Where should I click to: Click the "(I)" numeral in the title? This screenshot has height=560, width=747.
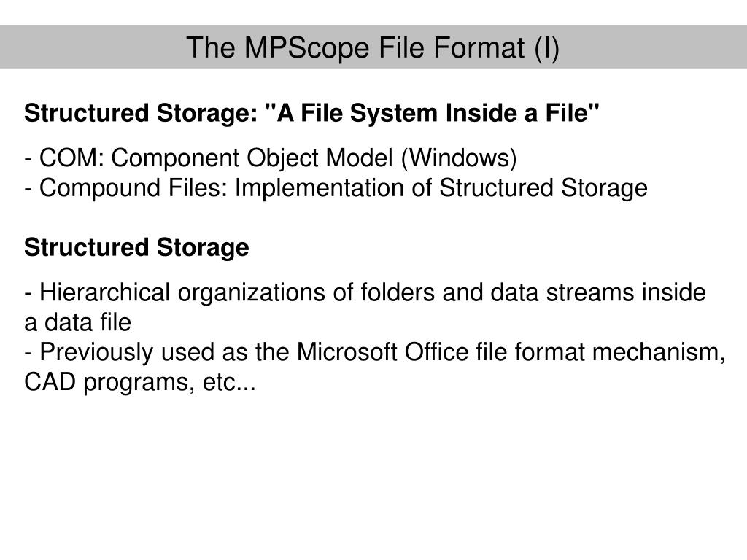(547, 47)
